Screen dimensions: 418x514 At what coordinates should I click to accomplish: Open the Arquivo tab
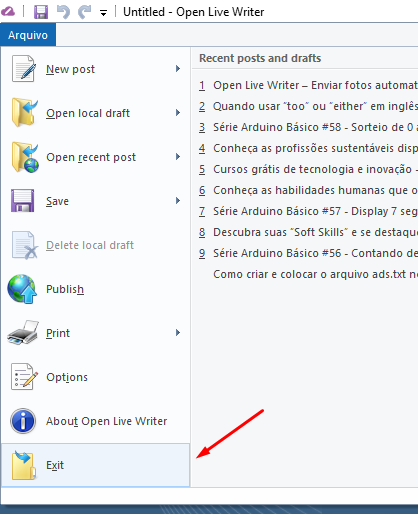click(x=28, y=35)
